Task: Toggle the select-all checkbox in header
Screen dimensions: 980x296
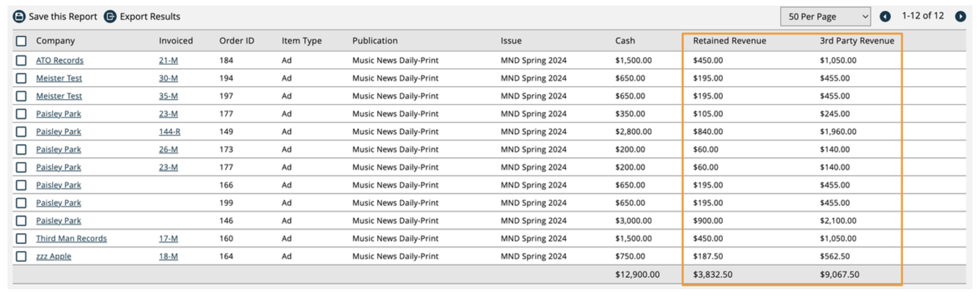Action: (21, 41)
